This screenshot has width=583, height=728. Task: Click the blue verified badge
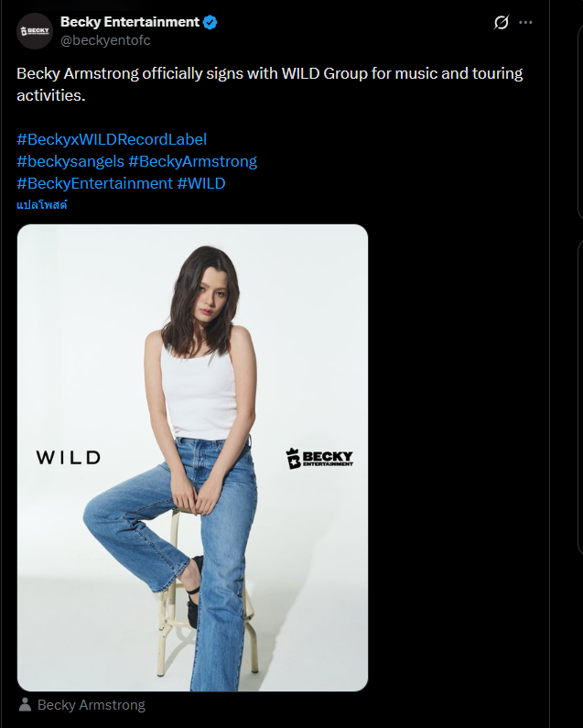pos(211,22)
